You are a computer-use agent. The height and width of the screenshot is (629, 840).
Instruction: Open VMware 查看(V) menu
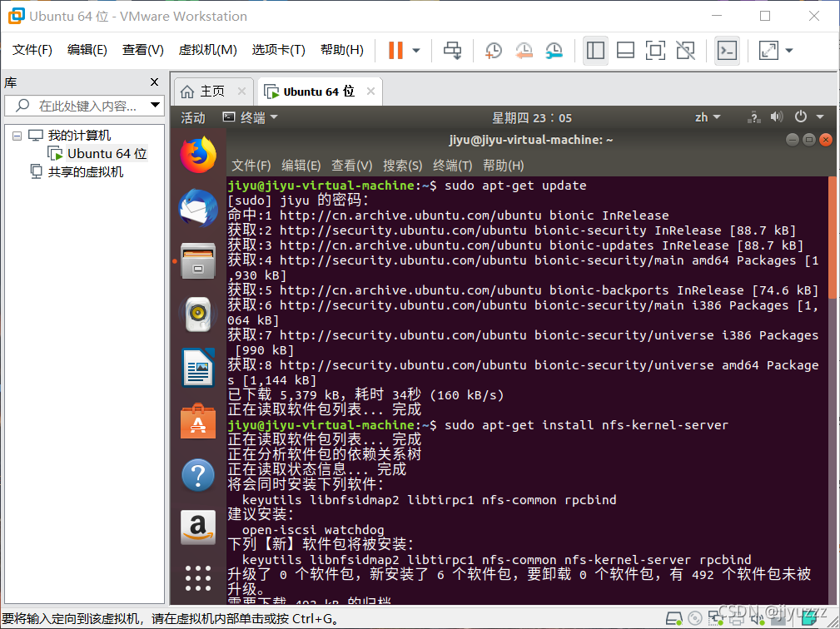[142, 50]
